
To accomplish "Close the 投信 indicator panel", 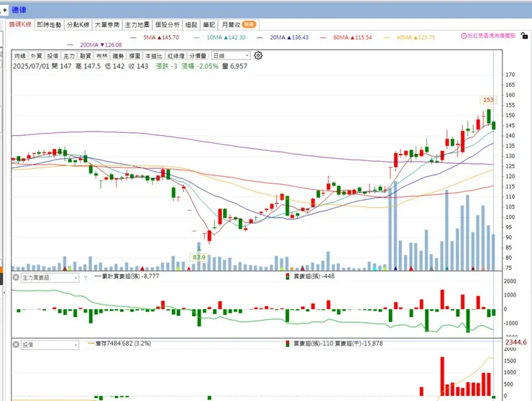I will coord(16,345).
